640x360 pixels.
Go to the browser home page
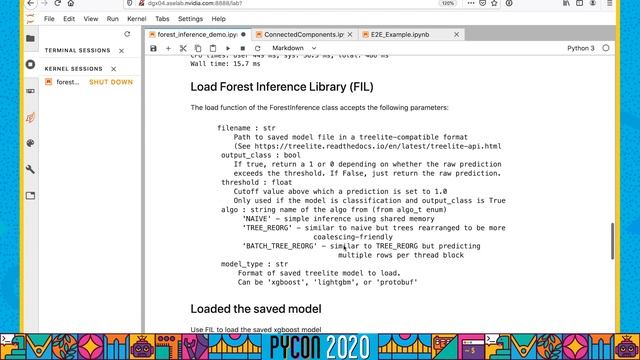[x=71, y=3]
